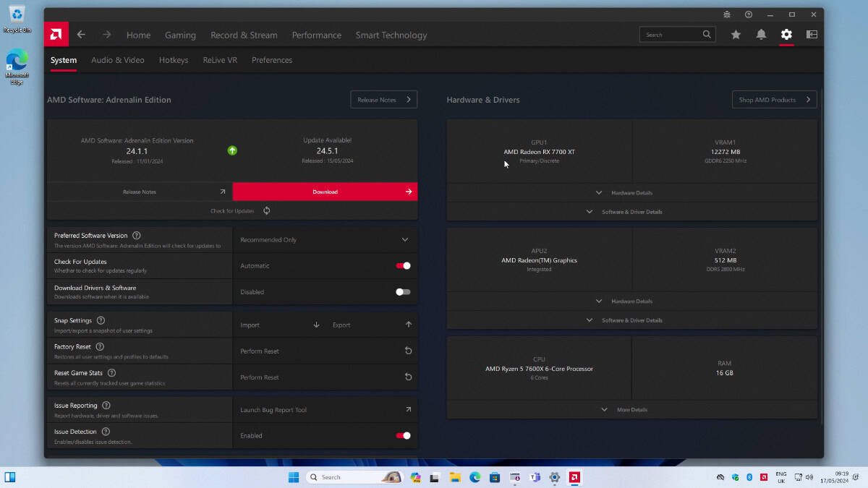Open Microsoft Teams in taskbar
The image size is (868, 488).
535,477
